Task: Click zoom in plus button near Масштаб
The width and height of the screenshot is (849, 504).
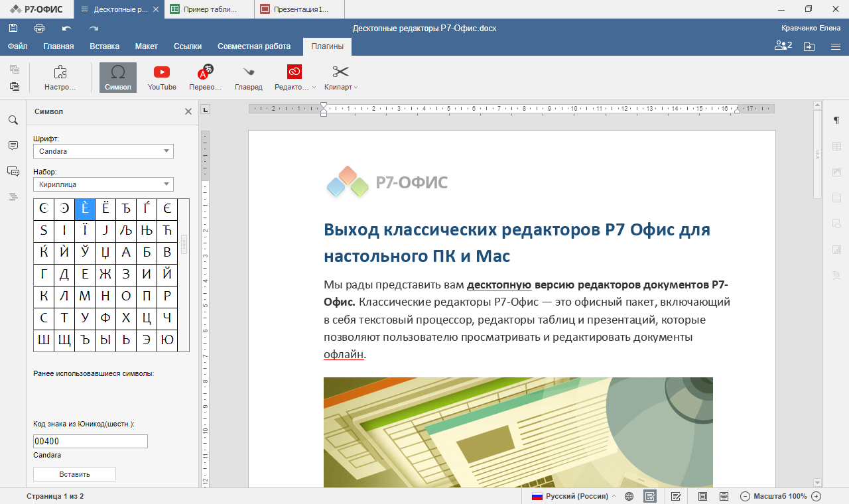Action: pyautogui.click(x=816, y=496)
